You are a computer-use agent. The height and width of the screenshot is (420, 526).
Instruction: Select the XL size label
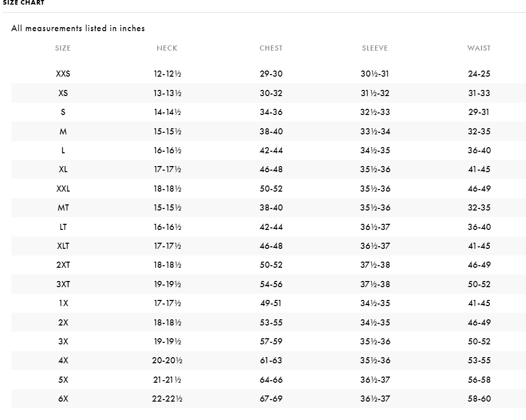point(63,170)
